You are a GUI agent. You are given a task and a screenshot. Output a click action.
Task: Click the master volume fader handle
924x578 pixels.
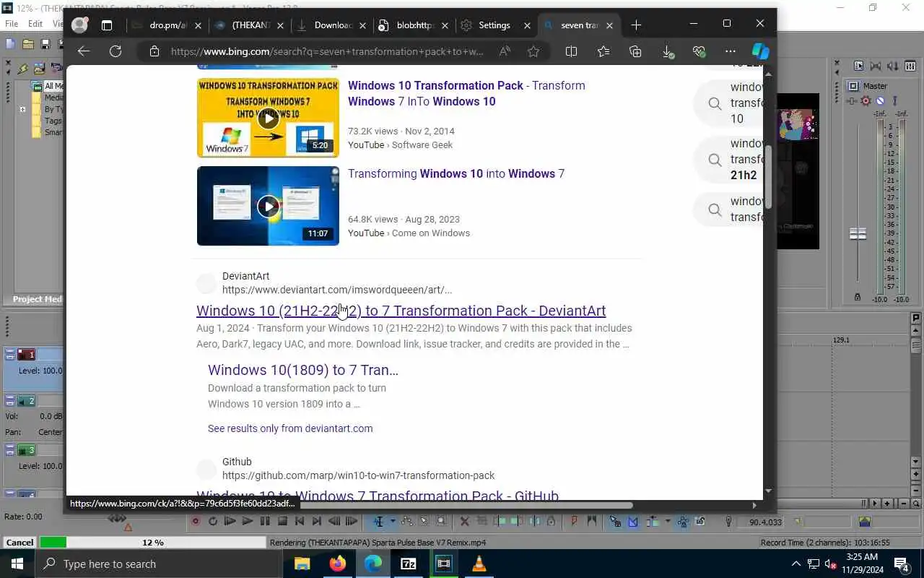point(858,234)
